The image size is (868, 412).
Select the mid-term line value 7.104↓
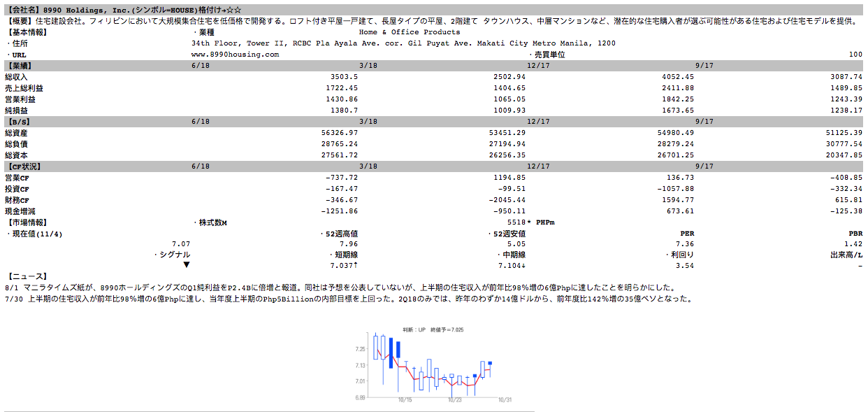[512, 266]
